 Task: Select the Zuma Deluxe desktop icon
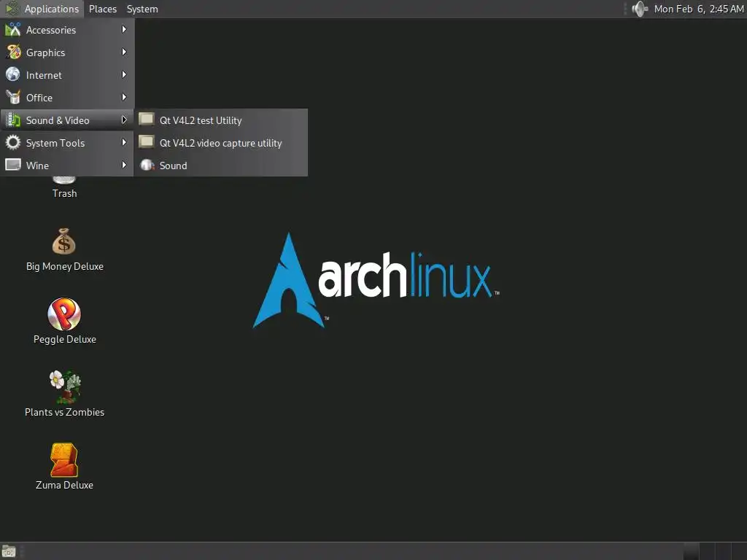point(64,460)
